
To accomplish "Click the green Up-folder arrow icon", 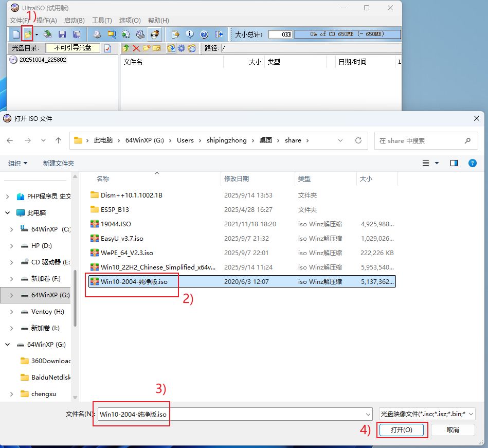I will (x=126, y=48).
